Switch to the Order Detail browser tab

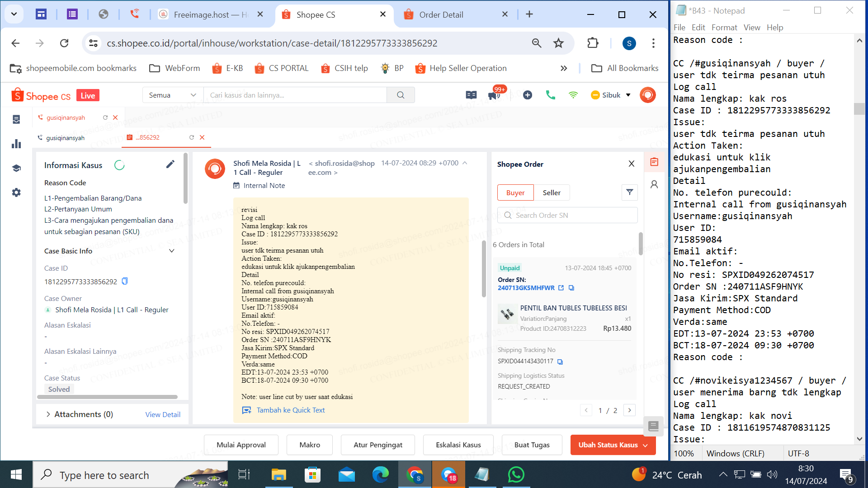point(441,14)
